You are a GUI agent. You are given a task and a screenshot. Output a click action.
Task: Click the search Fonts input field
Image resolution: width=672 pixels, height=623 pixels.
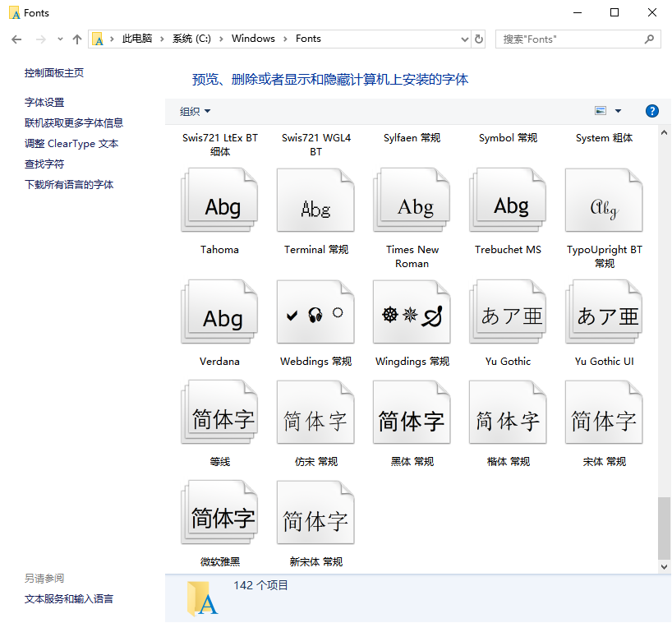pyautogui.click(x=571, y=39)
